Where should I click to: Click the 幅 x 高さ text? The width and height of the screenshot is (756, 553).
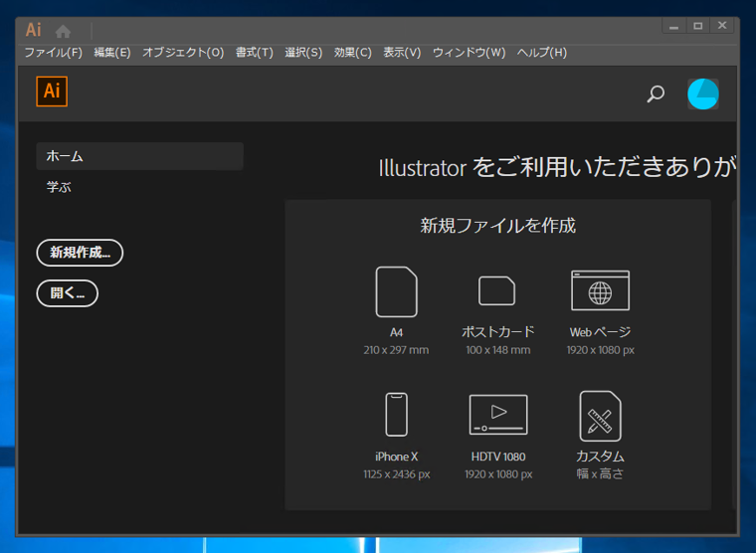[600, 474]
